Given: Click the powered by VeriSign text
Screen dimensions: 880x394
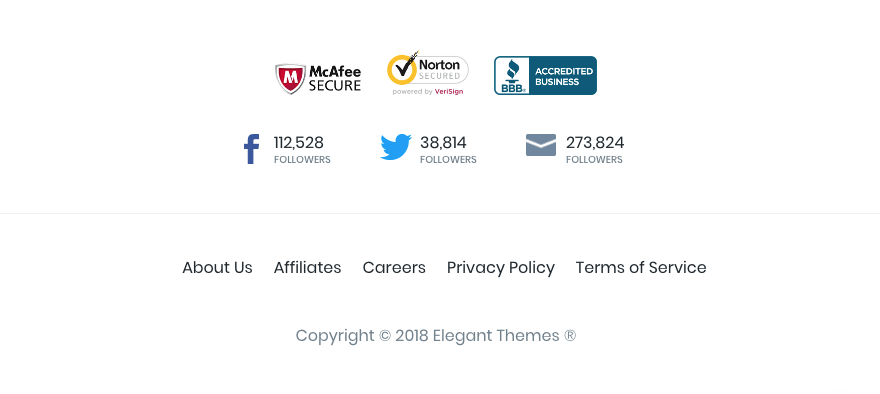Looking at the screenshot, I should coord(428,91).
